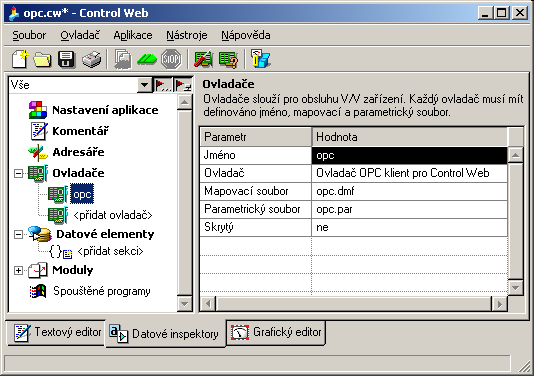Open the Vše filter dropdown
The image size is (534, 376).
145,85
